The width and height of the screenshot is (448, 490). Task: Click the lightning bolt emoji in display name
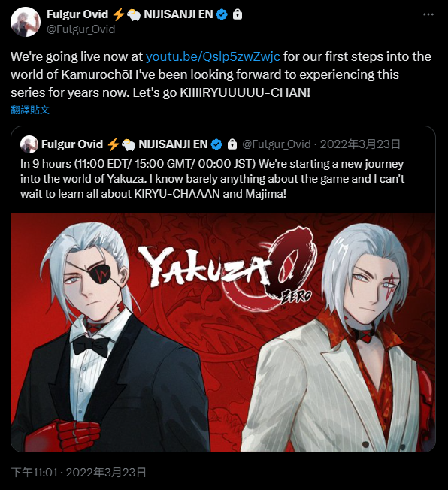pos(118,14)
